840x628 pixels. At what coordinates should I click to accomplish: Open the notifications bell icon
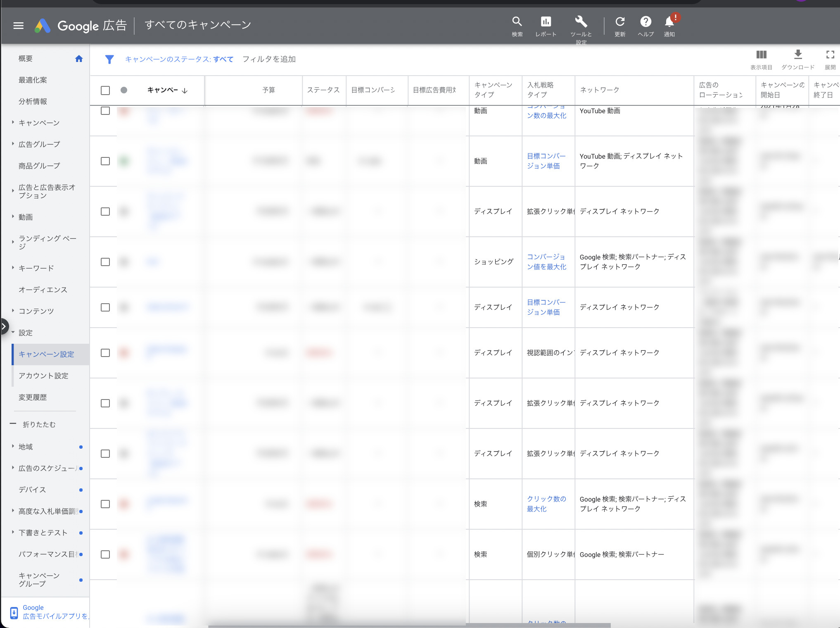click(669, 21)
